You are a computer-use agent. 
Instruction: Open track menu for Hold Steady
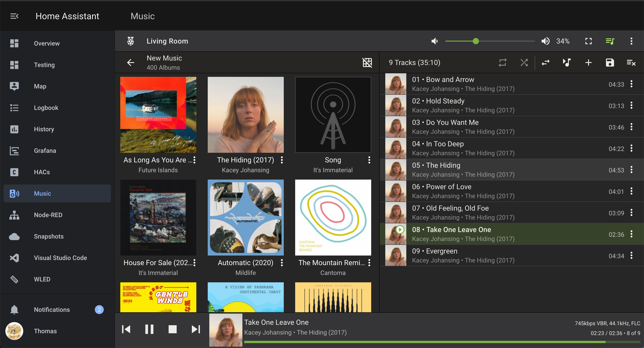click(x=631, y=105)
